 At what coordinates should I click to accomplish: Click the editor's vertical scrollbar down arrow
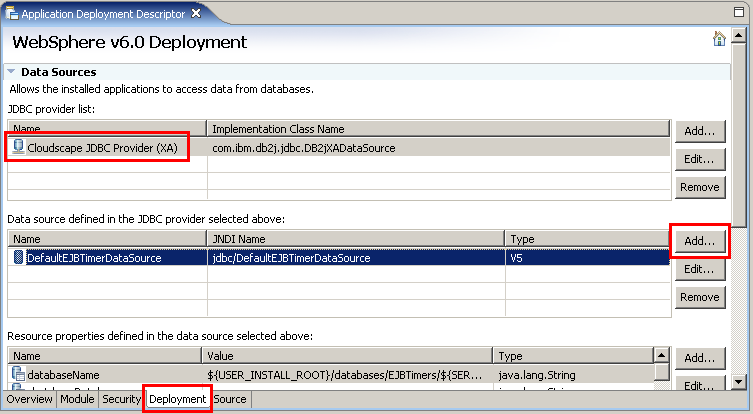pos(739,382)
